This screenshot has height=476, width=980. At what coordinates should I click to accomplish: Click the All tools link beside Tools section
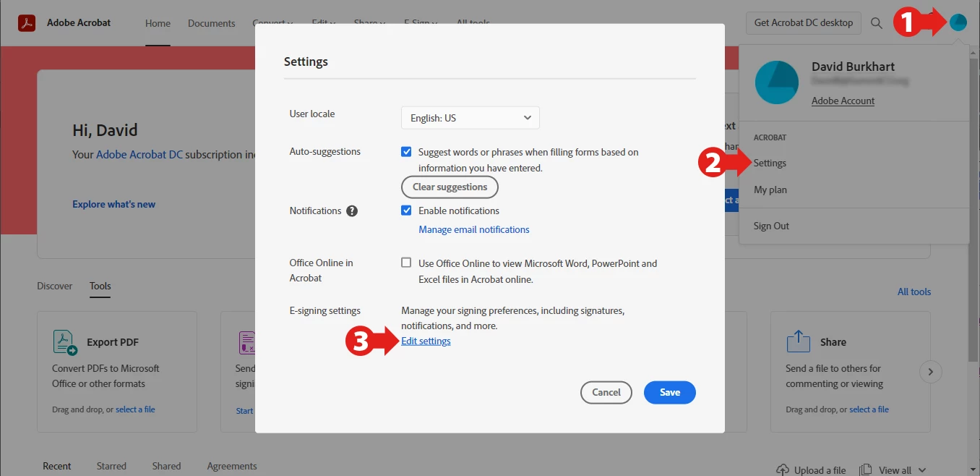coord(914,292)
